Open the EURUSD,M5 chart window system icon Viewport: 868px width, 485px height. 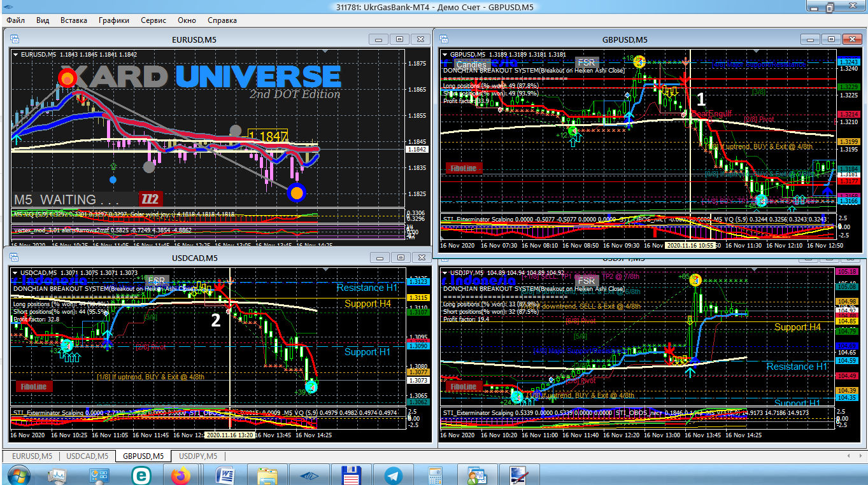(16, 39)
